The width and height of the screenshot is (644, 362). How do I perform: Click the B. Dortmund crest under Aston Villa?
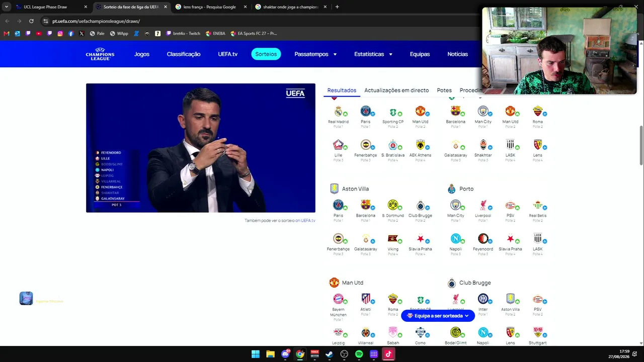pos(393,205)
